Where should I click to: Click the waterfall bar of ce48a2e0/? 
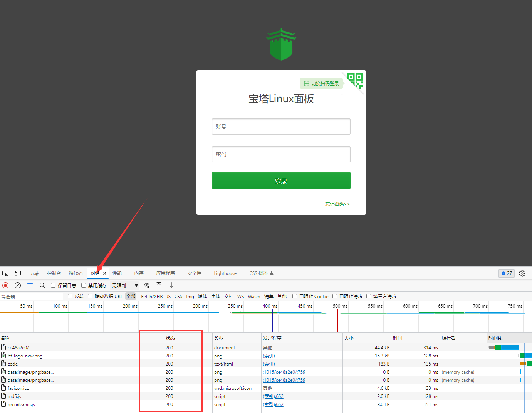point(504,347)
